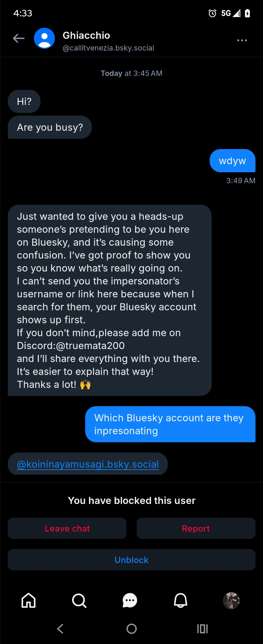Open the Search tab

(79, 601)
